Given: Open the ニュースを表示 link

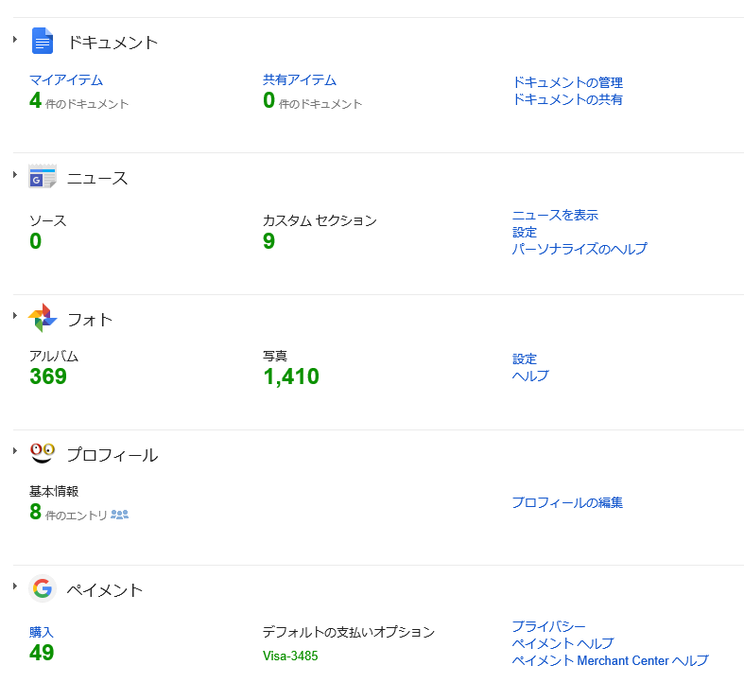Looking at the screenshot, I should (x=555, y=216).
